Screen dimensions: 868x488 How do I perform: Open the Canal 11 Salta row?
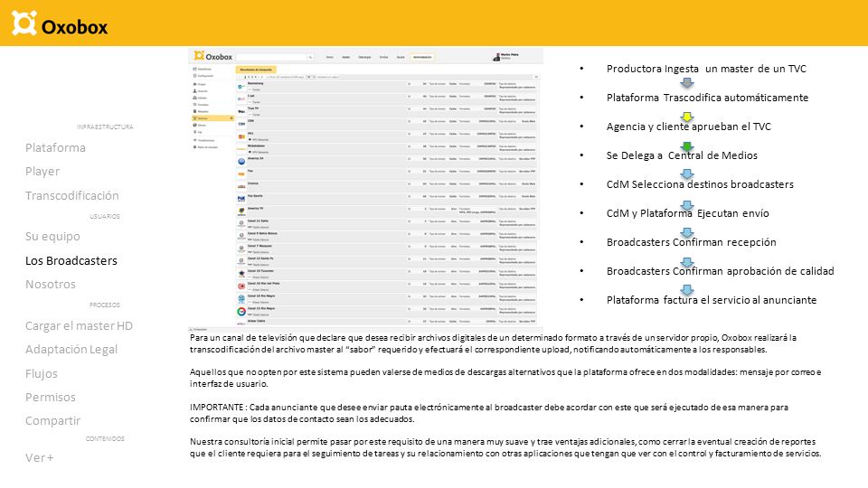pyautogui.click(x=387, y=224)
